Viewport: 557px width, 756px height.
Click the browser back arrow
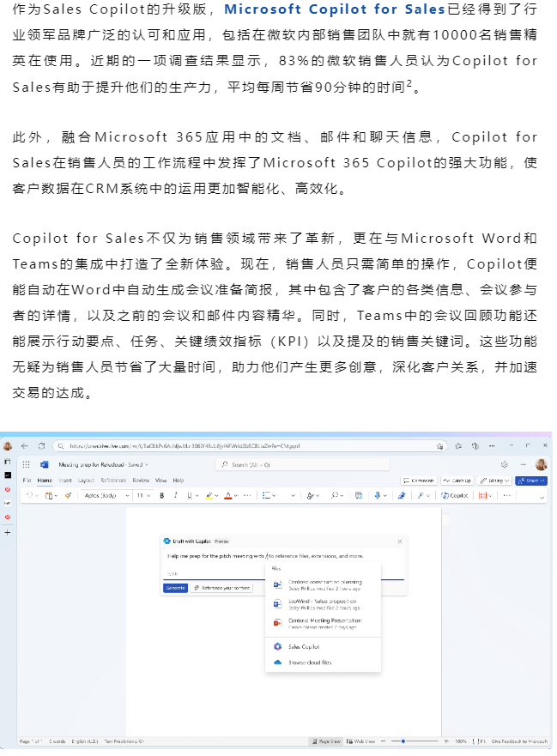click(25, 446)
